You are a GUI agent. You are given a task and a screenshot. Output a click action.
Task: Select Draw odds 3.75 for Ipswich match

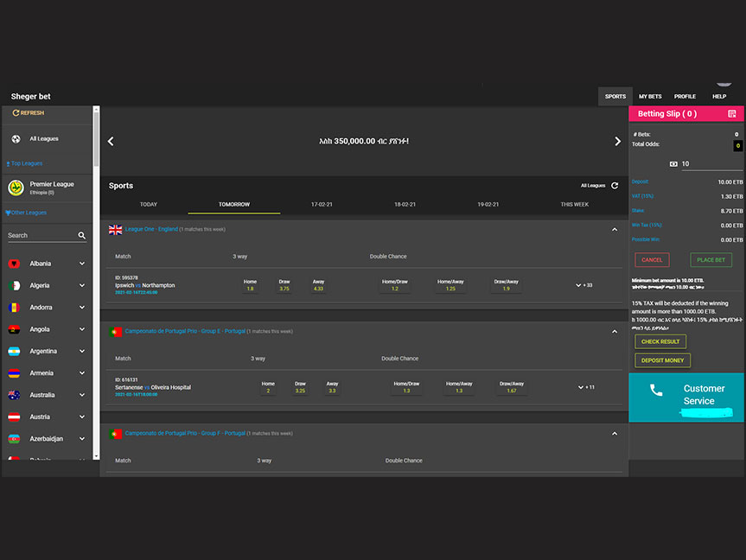tap(284, 285)
